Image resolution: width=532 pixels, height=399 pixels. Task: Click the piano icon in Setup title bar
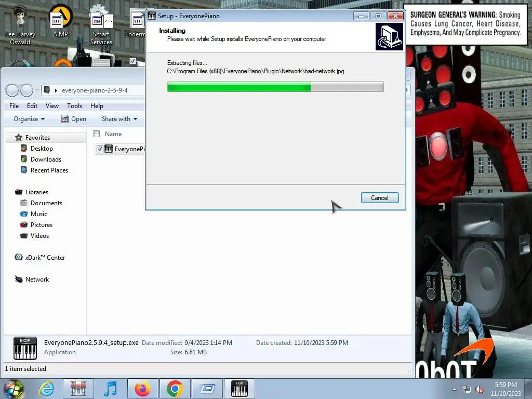click(152, 16)
